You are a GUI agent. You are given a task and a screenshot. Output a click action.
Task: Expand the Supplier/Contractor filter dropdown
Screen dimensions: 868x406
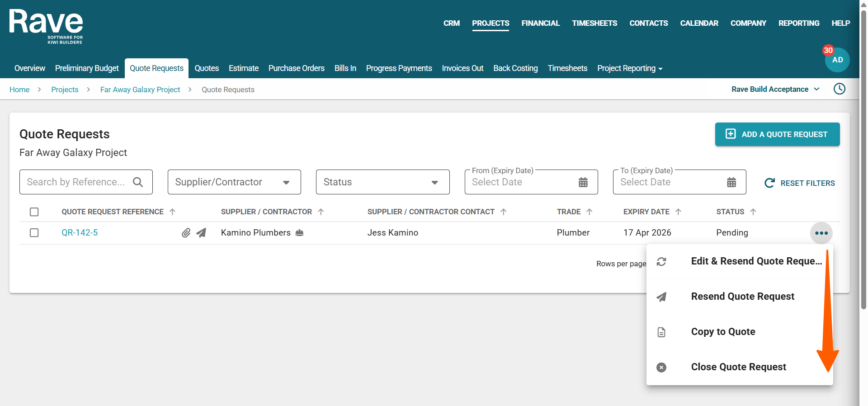[286, 182]
